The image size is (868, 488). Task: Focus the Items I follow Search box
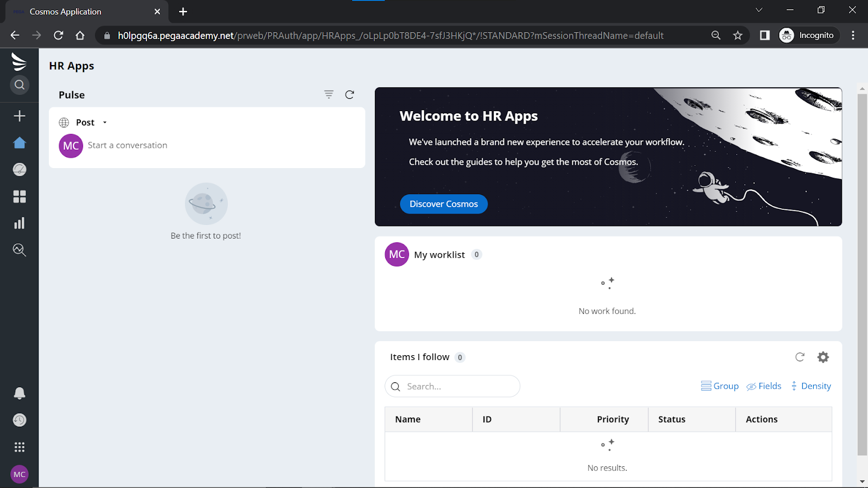click(452, 386)
